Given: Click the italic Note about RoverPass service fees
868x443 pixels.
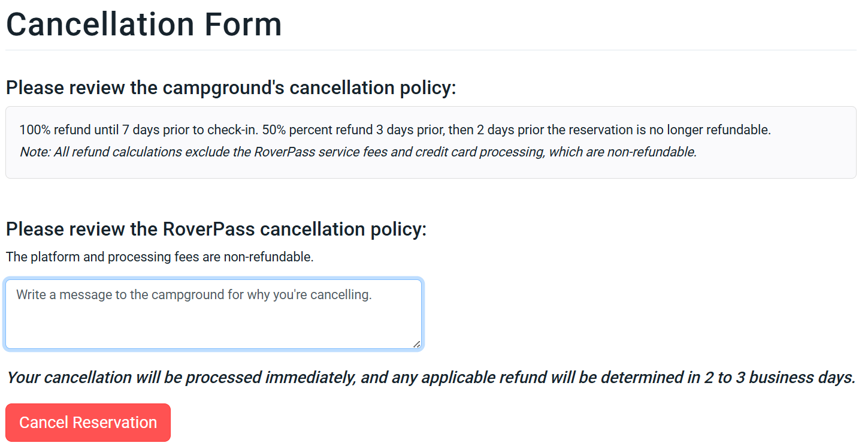Looking at the screenshot, I should (x=358, y=152).
